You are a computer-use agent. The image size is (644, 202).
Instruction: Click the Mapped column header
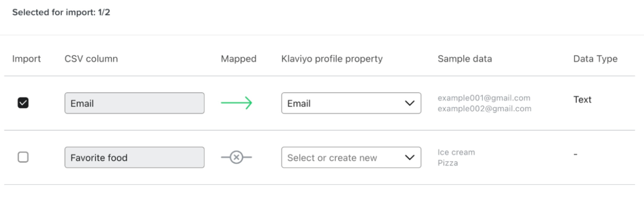pos(239,59)
